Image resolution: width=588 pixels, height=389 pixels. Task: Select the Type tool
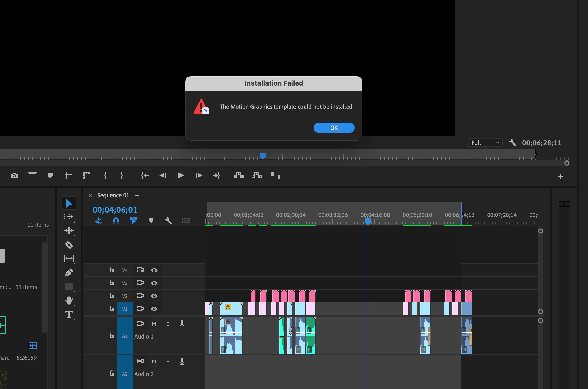[x=69, y=314]
